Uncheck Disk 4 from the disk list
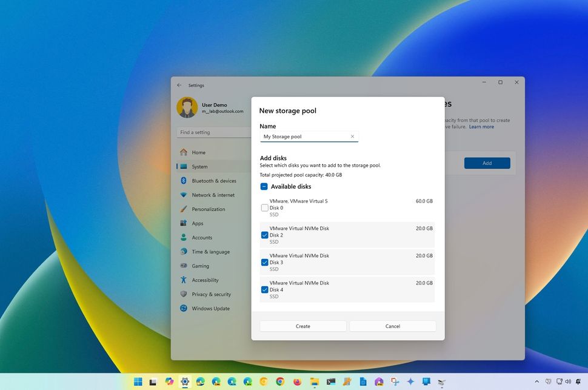 click(264, 289)
